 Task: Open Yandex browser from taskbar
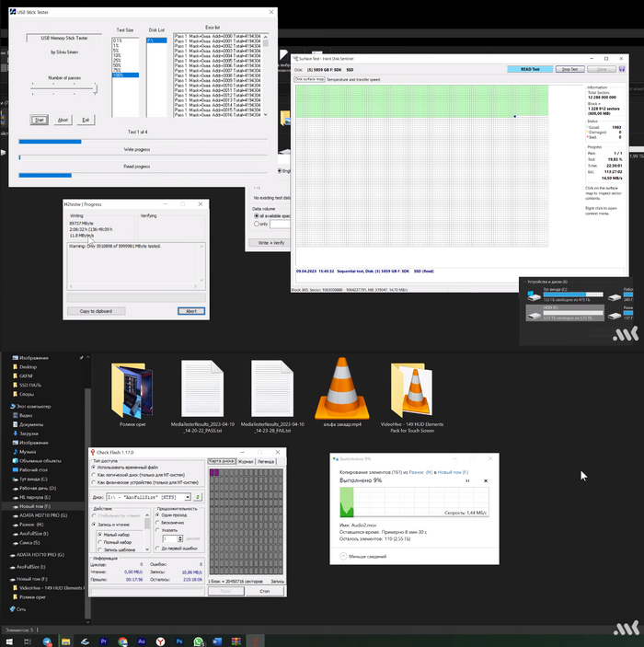pyautogui.click(x=158, y=639)
